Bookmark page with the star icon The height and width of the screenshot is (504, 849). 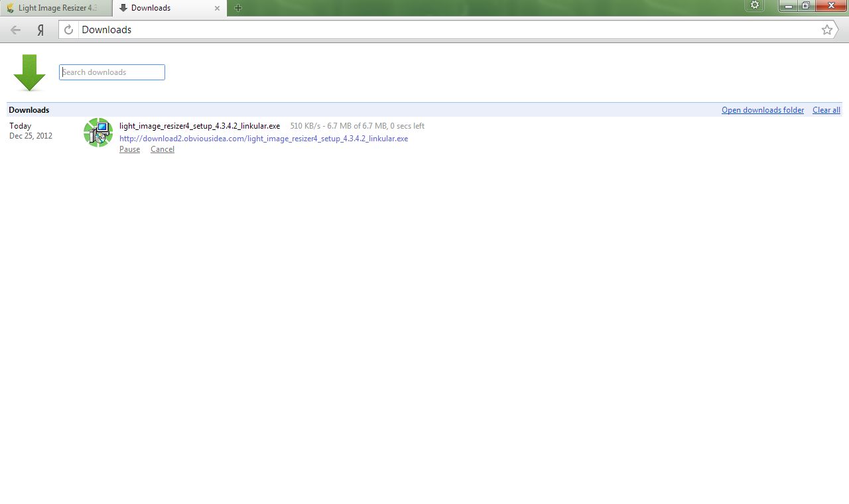(x=826, y=30)
